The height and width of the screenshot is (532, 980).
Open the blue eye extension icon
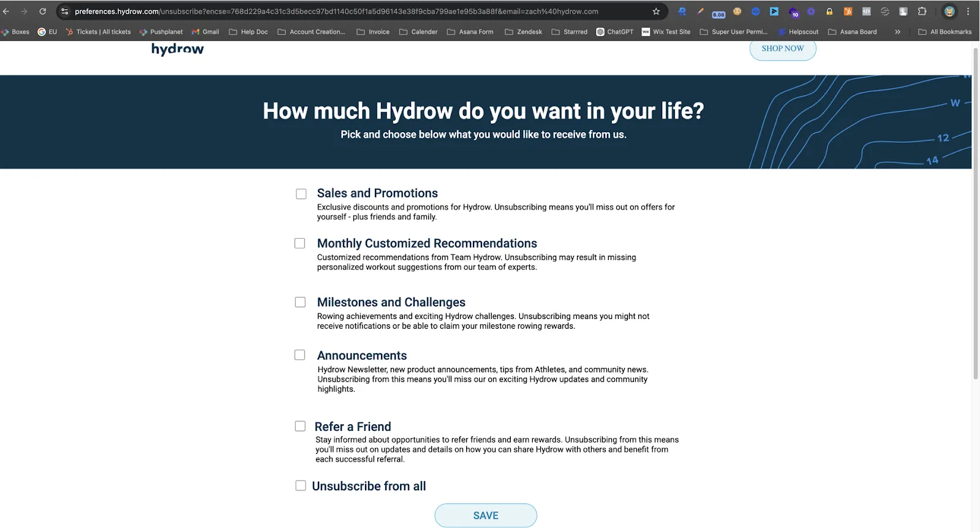(x=756, y=11)
